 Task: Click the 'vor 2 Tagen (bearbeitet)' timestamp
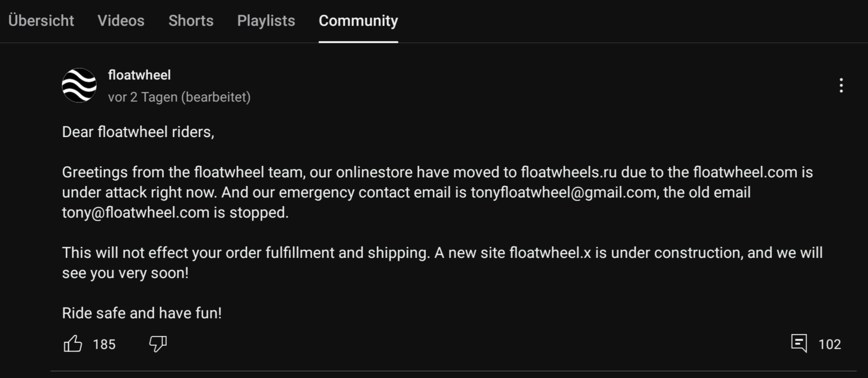click(x=179, y=97)
